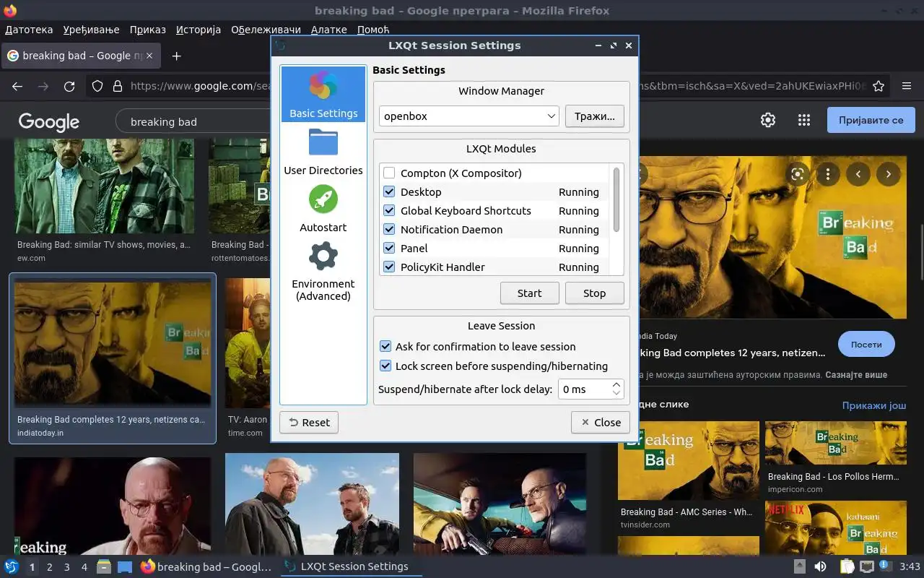Click Посети button on image preview
The height and width of the screenshot is (578, 924).
866,345
